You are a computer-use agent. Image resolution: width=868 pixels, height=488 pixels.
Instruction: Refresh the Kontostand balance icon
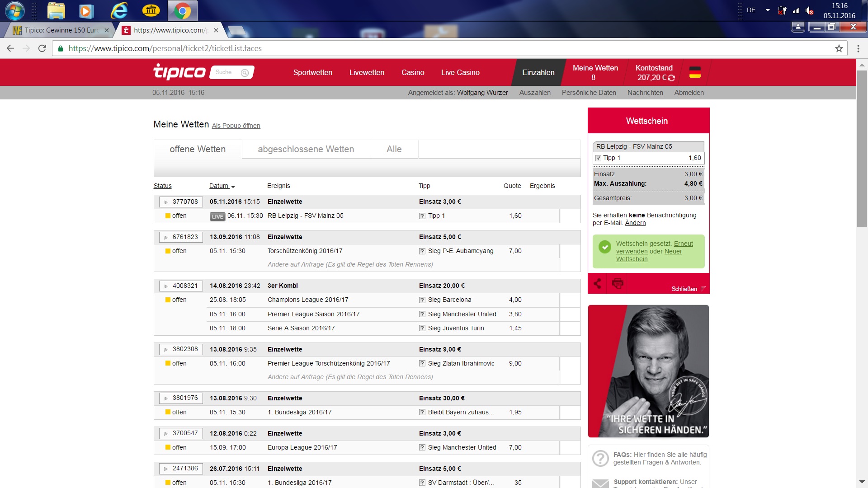671,78
